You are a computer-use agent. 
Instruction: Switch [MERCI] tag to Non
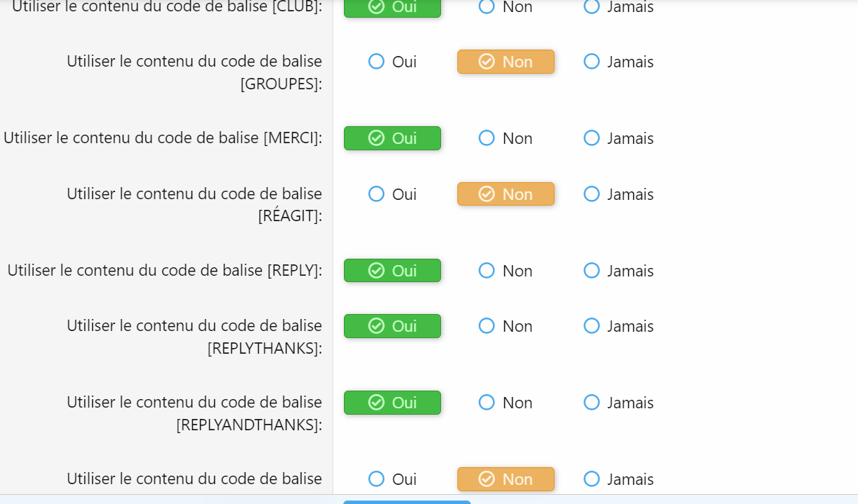tap(486, 138)
